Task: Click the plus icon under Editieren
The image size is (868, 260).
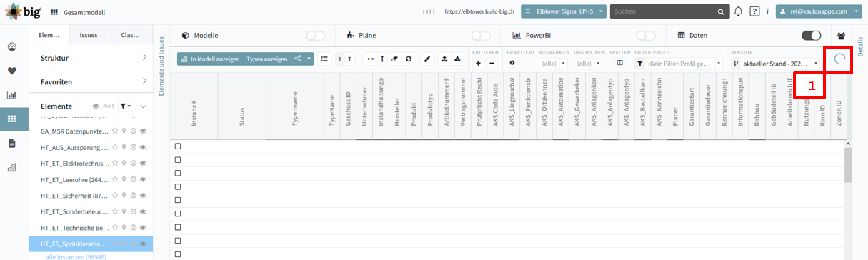Action: [478, 64]
